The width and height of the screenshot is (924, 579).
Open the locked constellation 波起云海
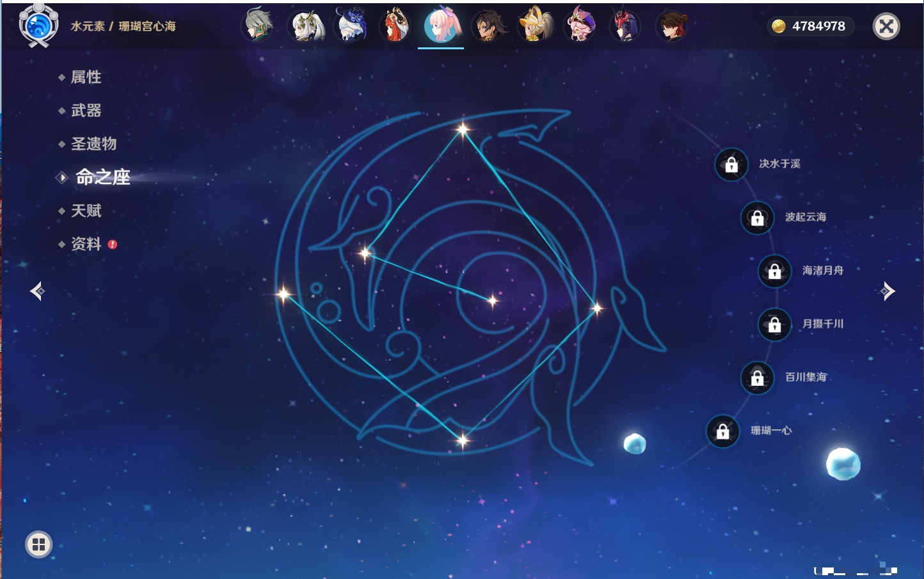point(757,218)
